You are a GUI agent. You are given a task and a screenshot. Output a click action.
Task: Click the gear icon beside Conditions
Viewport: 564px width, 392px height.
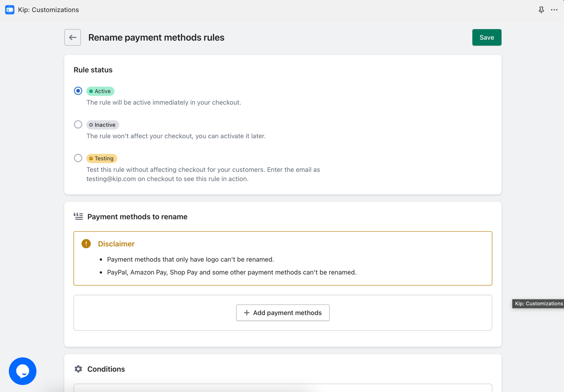pos(78,369)
